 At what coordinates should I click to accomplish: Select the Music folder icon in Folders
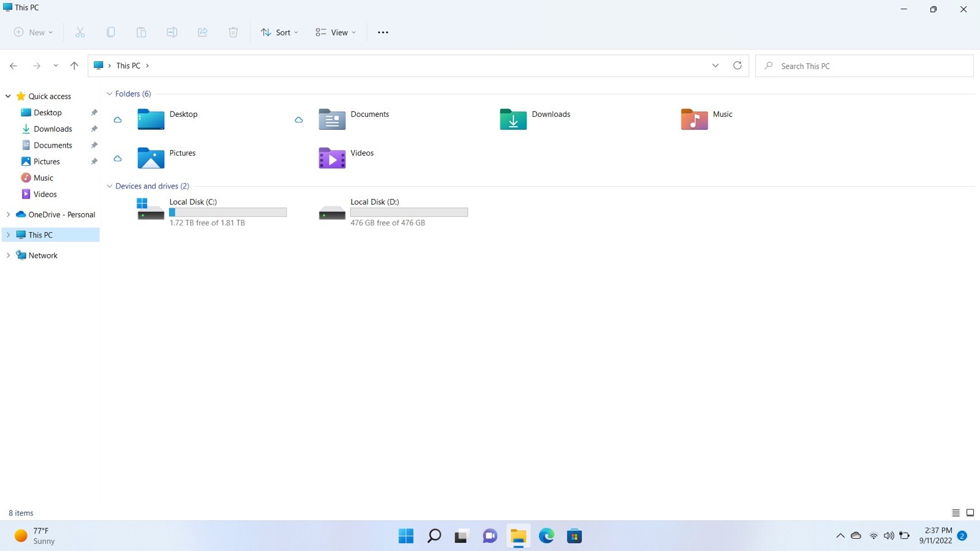click(695, 119)
